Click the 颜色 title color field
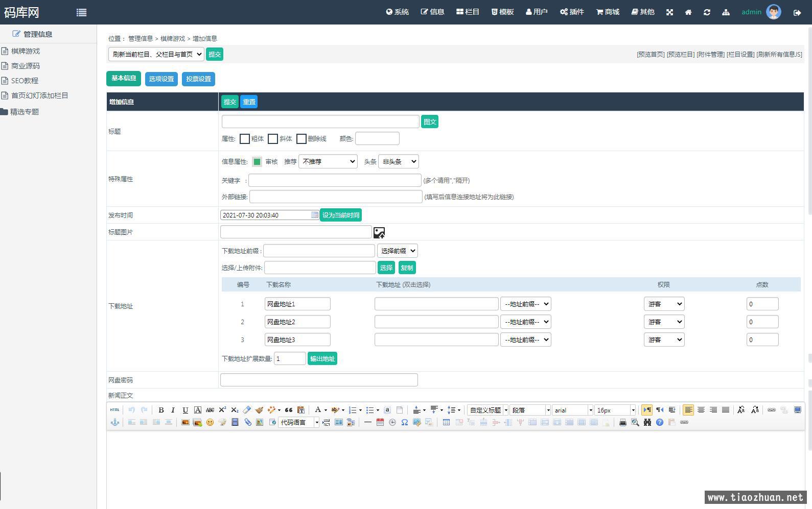This screenshot has height=509, width=812. point(377,138)
